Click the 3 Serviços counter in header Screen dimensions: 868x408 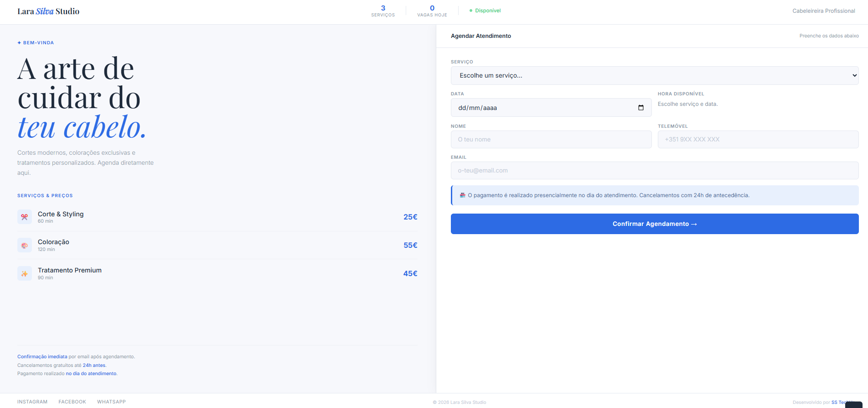(383, 11)
